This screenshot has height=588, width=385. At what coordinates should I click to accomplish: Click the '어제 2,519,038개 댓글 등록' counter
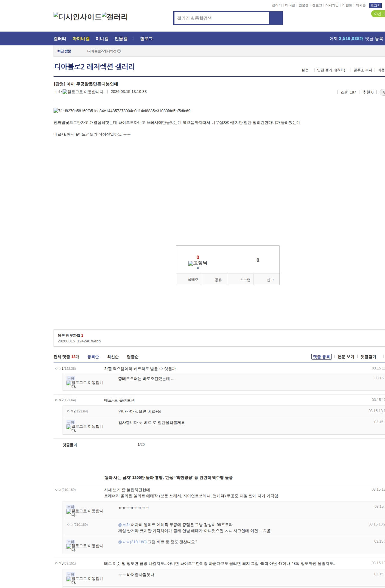coord(356,38)
